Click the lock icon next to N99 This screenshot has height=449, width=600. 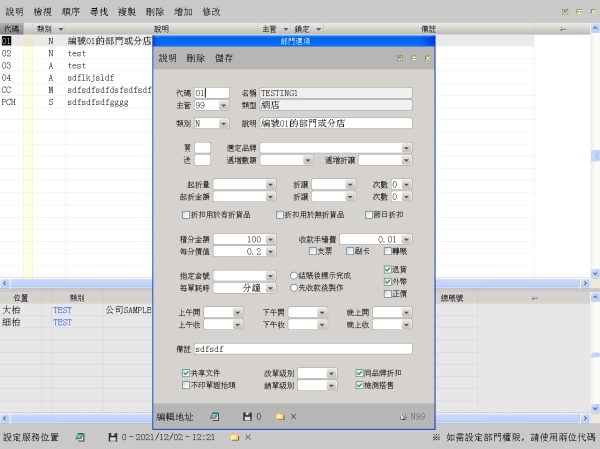403,415
